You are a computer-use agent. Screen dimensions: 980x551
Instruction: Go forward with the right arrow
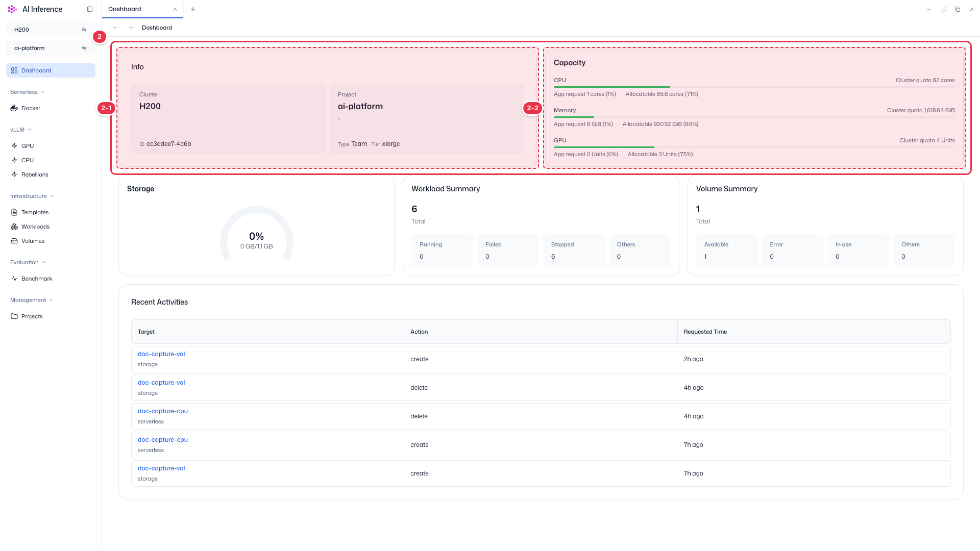pyautogui.click(x=131, y=28)
